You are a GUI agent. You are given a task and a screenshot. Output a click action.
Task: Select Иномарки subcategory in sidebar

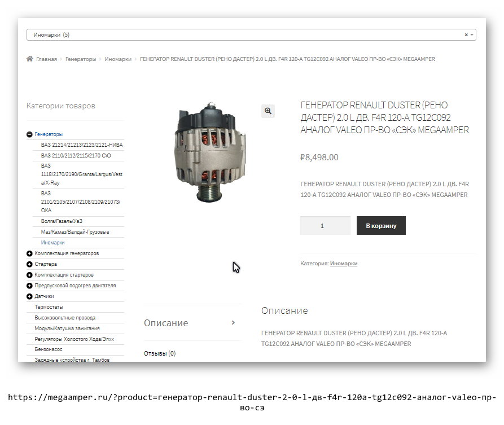pos(52,243)
